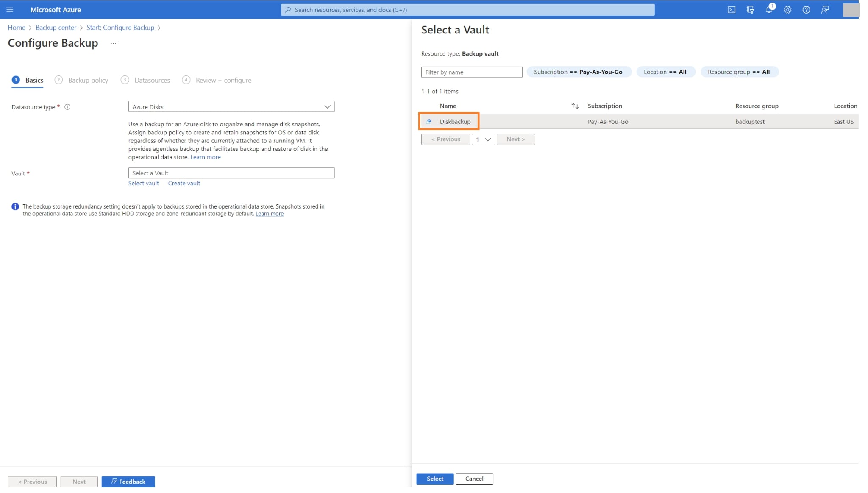Click the Diskbackup vault icon
Screen dimensions: 868x493
(x=429, y=122)
